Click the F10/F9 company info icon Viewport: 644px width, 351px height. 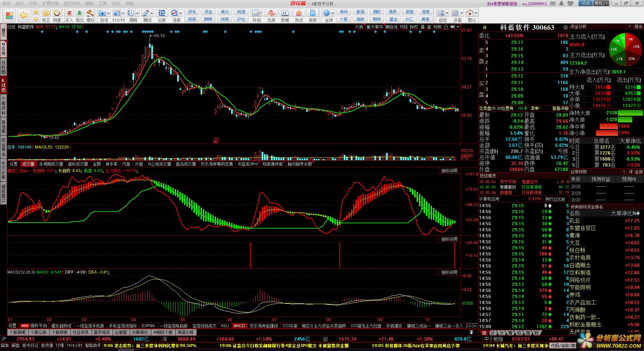pyautogui.click(x=117, y=13)
